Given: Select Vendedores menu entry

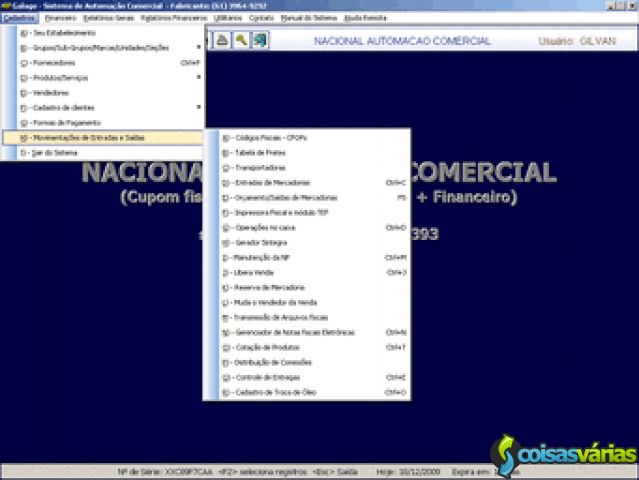Looking at the screenshot, I should tap(103, 93).
